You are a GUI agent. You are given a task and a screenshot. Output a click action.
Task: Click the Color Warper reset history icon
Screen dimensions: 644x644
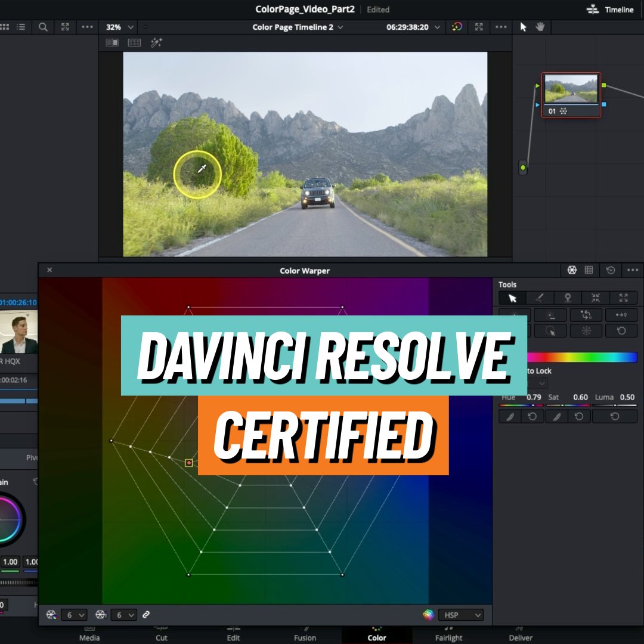coord(611,270)
